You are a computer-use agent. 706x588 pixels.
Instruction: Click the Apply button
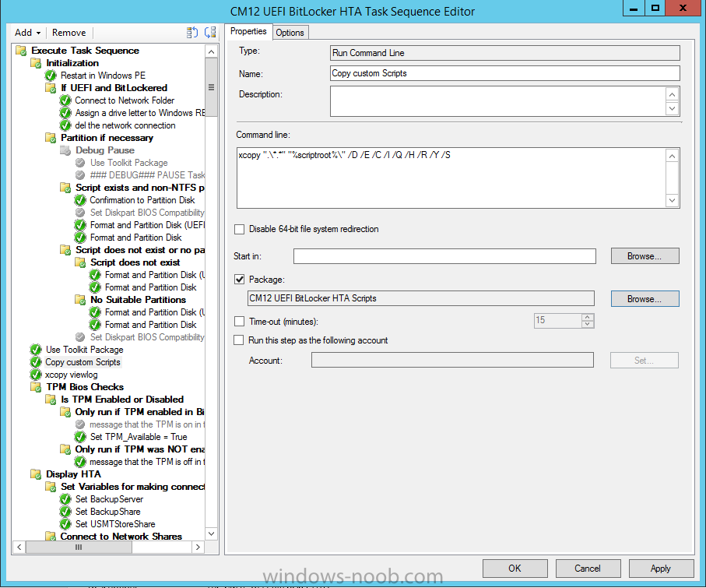(661, 569)
